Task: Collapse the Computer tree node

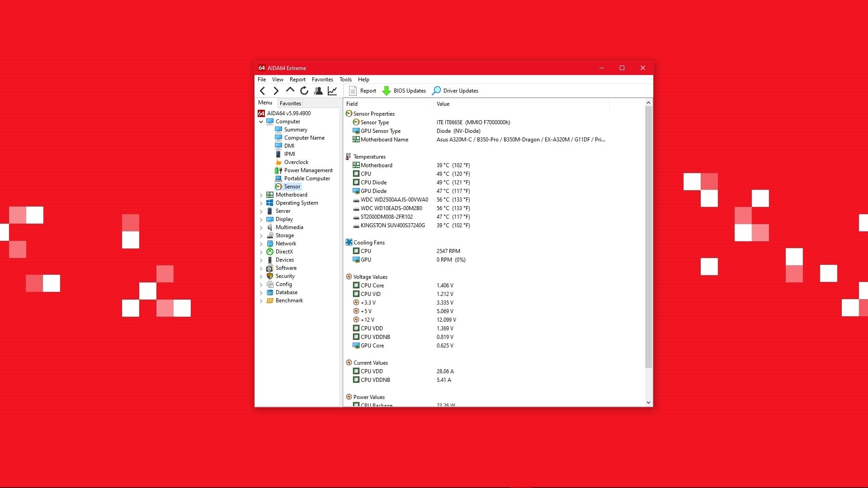Action: tap(261, 122)
